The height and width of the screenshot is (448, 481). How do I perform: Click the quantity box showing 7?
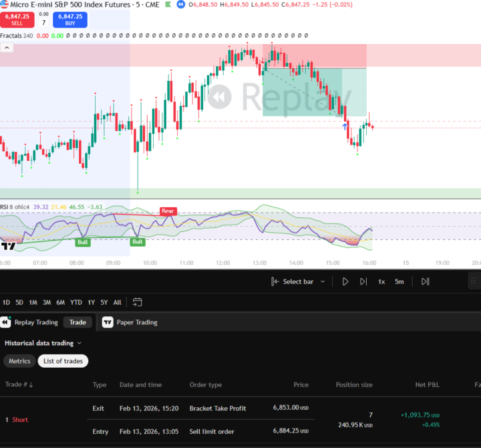44,23
